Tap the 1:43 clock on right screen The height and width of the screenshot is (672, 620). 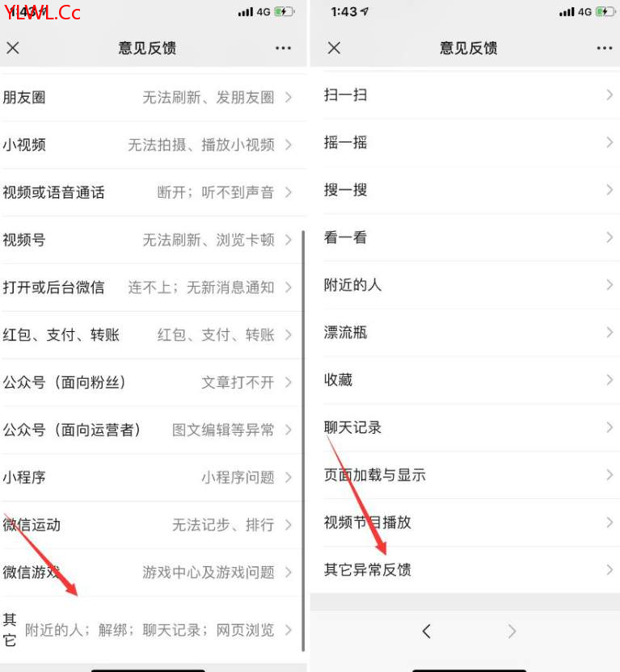click(x=344, y=11)
